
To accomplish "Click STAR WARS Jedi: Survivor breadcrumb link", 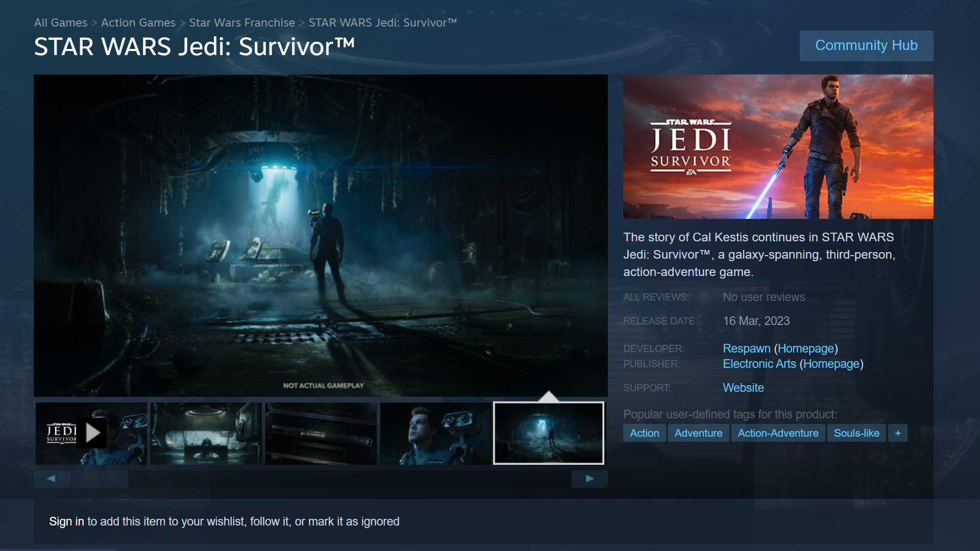I will pyautogui.click(x=383, y=22).
